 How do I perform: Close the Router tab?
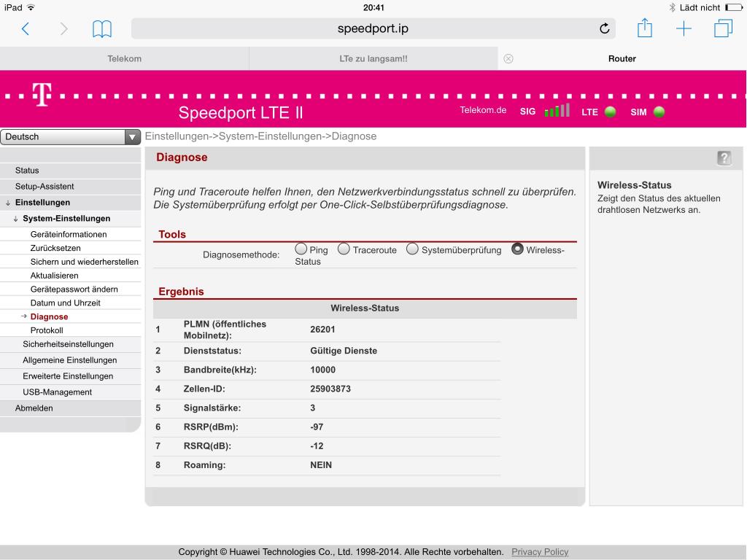point(508,58)
